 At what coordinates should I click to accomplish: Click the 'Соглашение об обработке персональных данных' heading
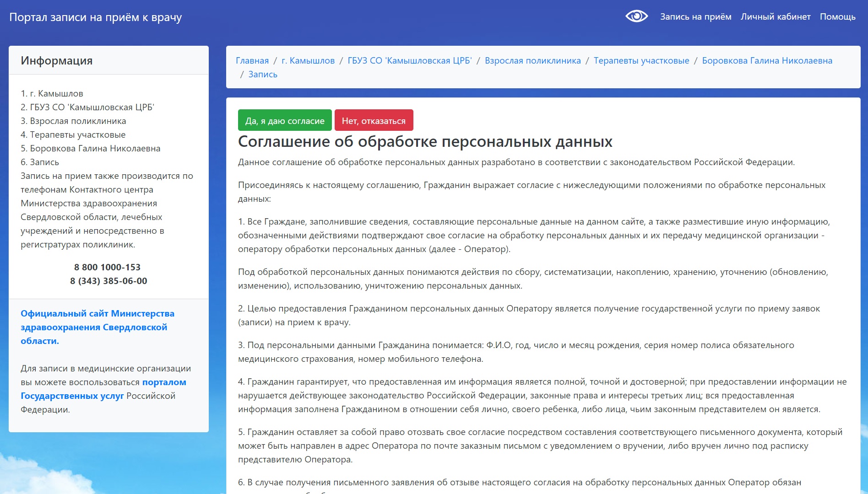[425, 142]
